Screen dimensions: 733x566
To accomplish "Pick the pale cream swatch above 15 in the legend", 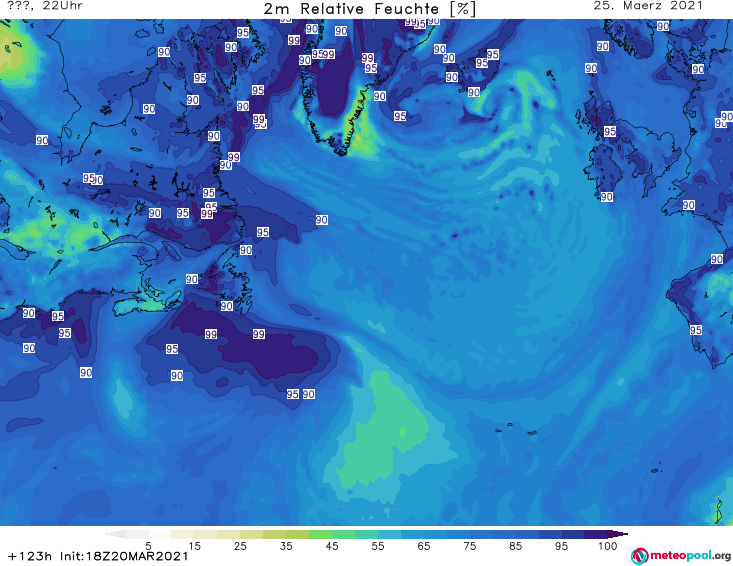I will (x=183, y=534).
